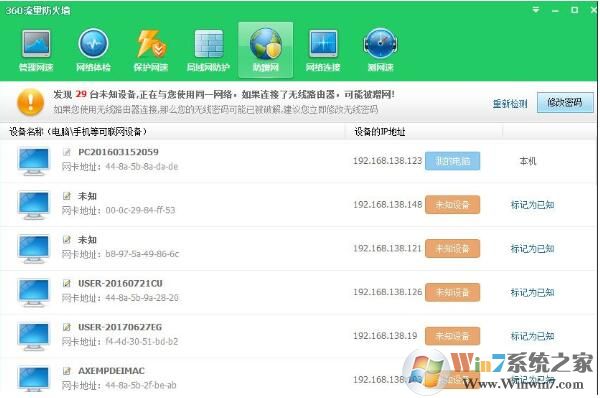
Task: Click the 重新检测 link
Action: click(x=510, y=103)
